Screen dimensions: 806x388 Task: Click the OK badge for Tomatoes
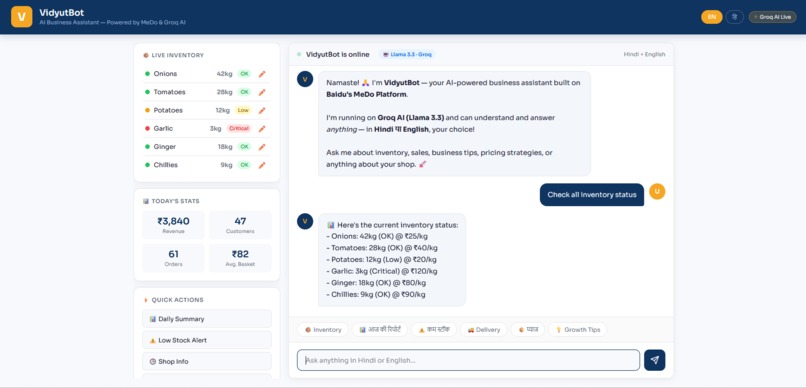pyautogui.click(x=244, y=92)
